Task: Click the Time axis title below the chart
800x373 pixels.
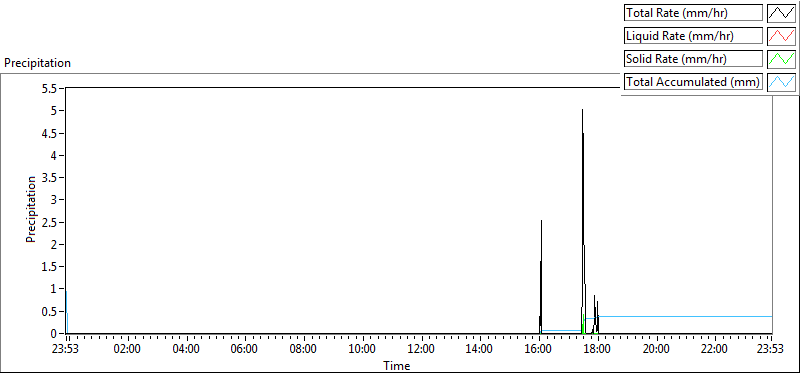Action: (397, 366)
